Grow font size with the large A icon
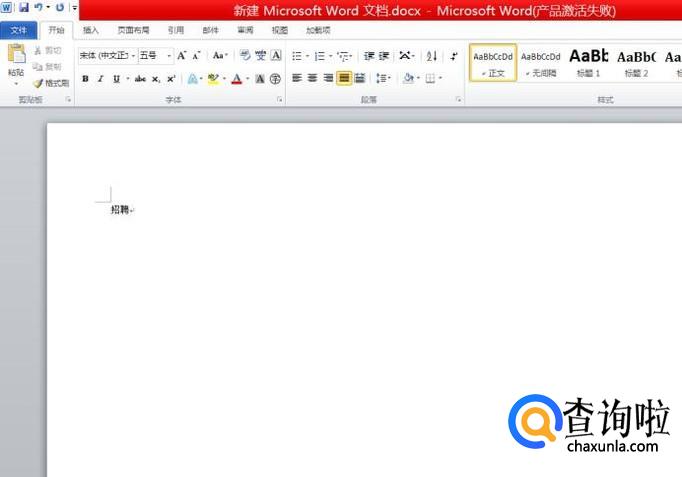Screen dimensions: 682x477 pyautogui.click(x=181, y=56)
